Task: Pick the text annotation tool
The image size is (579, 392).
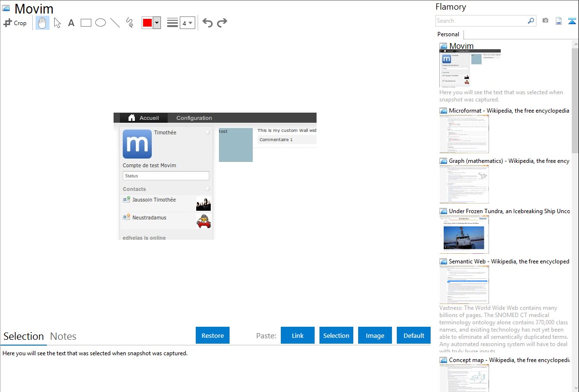Action: (71, 23)
